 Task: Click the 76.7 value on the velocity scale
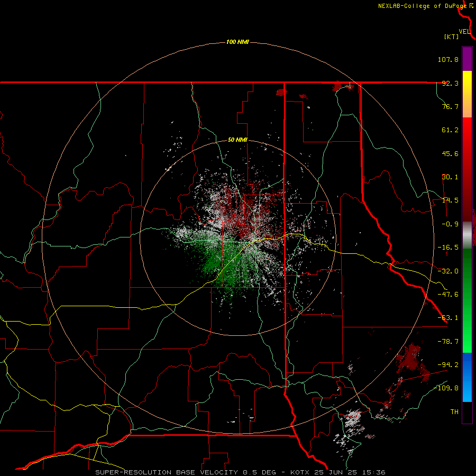450,106
